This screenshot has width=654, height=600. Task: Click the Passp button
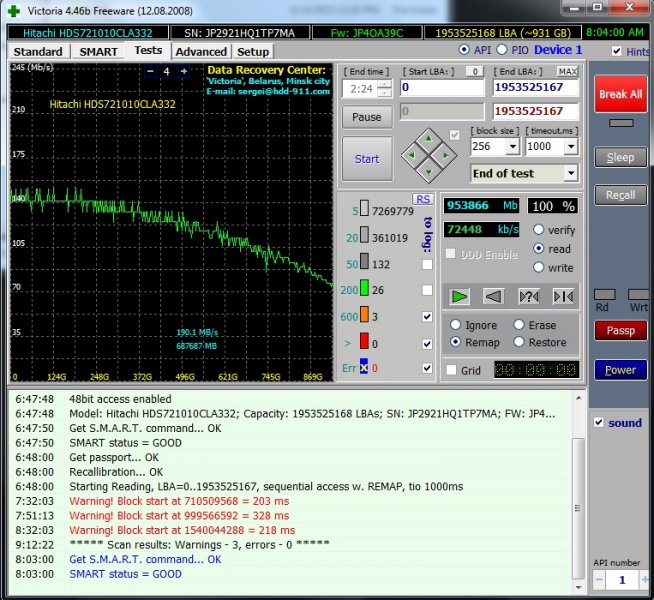pos(620,330)
